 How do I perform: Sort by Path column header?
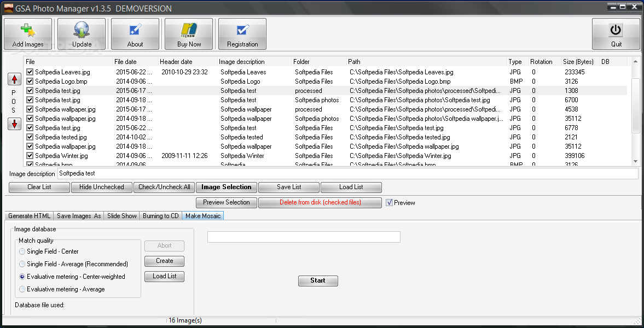[427, 62]
